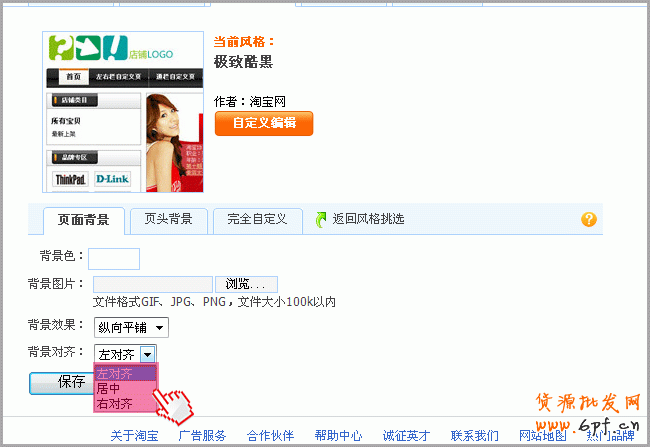
Task: Click the 返回风格挑选 link
Action: 368,219
